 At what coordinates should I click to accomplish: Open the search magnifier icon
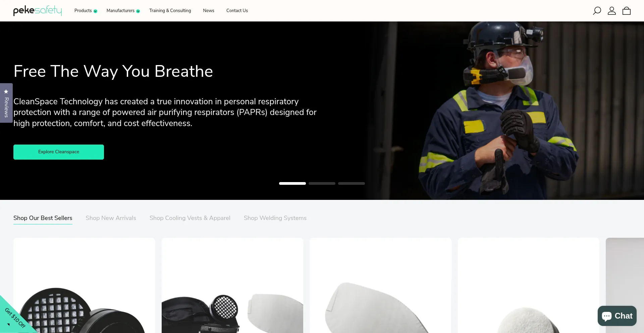597,11
